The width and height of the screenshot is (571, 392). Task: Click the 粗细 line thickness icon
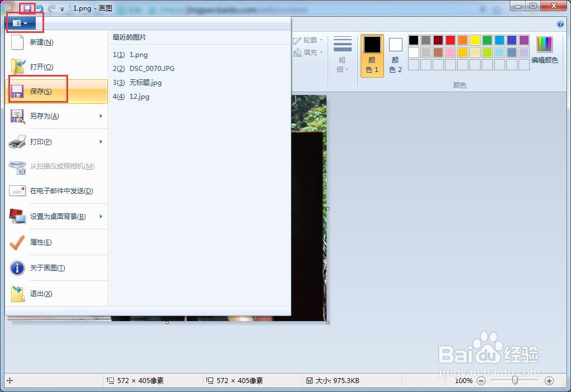(x=342, y=53)
